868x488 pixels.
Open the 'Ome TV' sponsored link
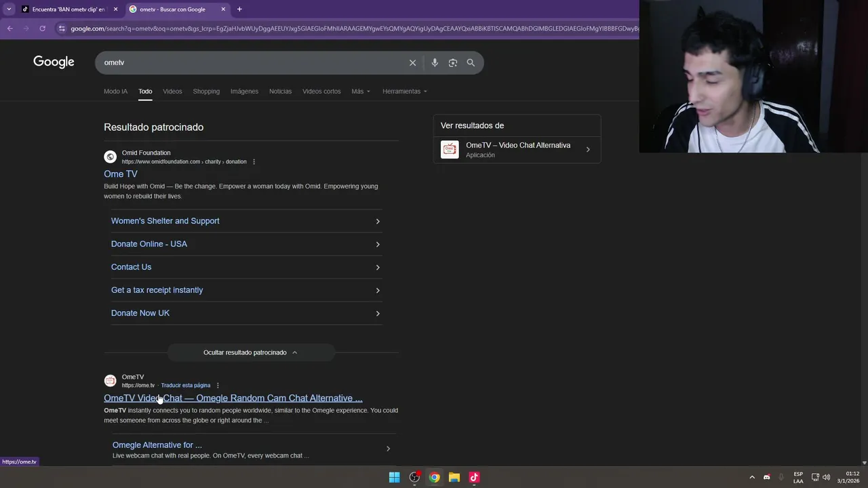[121, 174]
